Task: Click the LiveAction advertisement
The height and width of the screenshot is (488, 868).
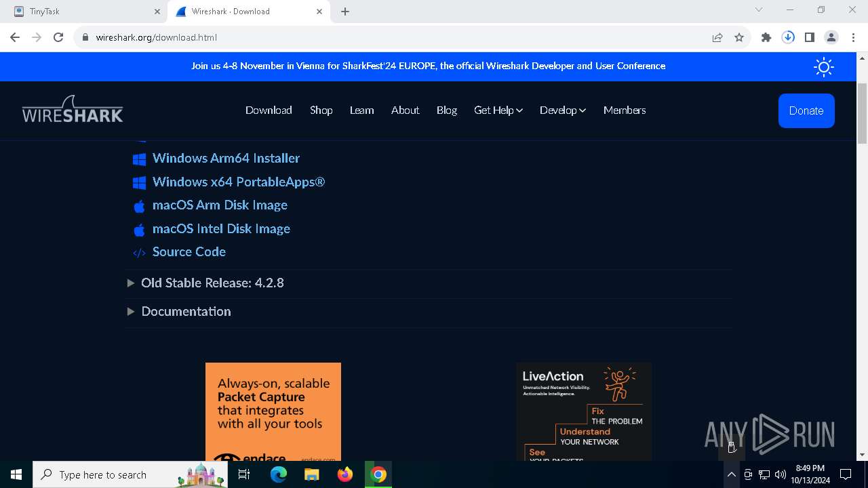Action: 584,412
